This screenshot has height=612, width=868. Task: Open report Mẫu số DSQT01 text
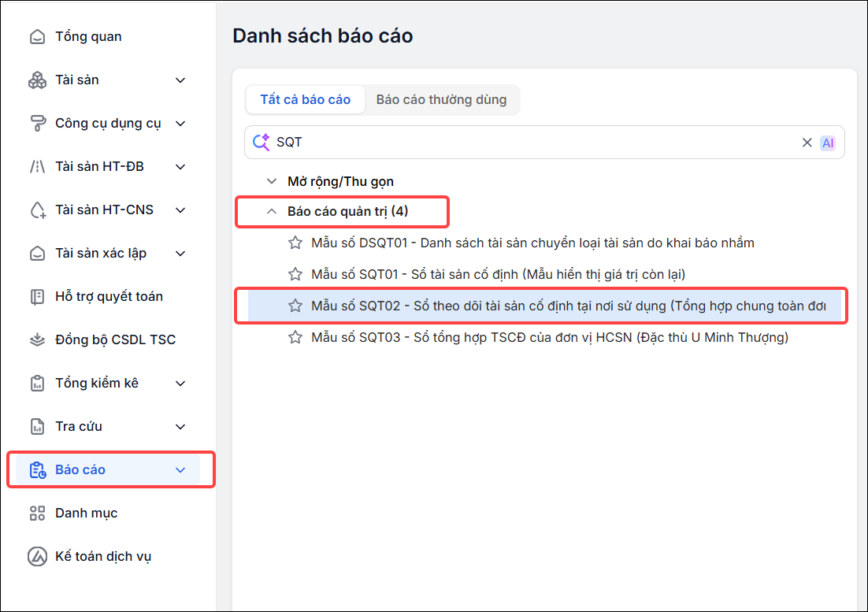pos(532,243)
